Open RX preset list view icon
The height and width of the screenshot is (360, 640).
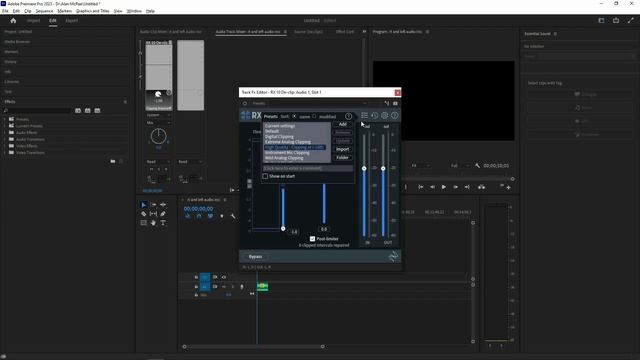click(x=364, y=116)
